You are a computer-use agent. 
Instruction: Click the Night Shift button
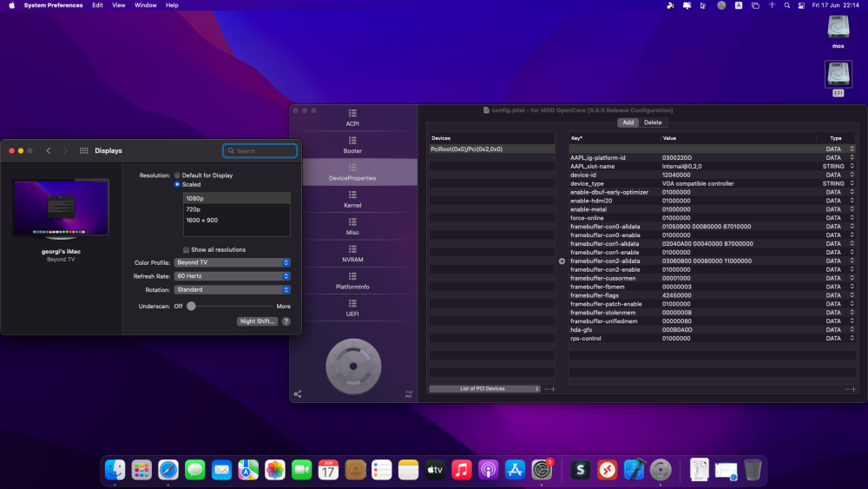[258, 321]
